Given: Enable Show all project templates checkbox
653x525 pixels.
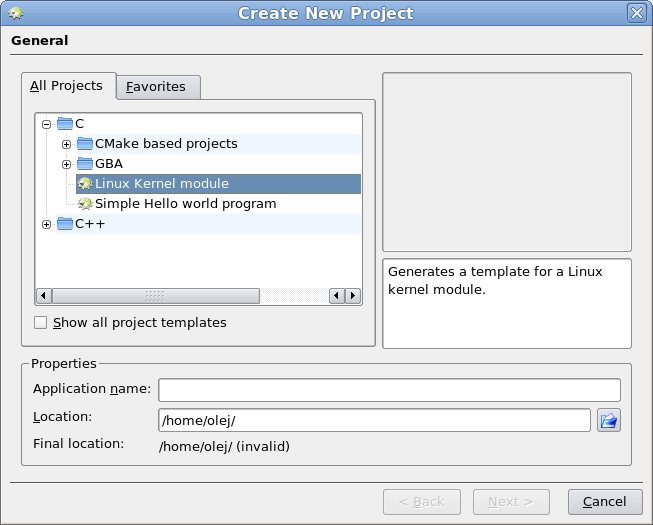Looking at the screenshot, I should point(40,323).
